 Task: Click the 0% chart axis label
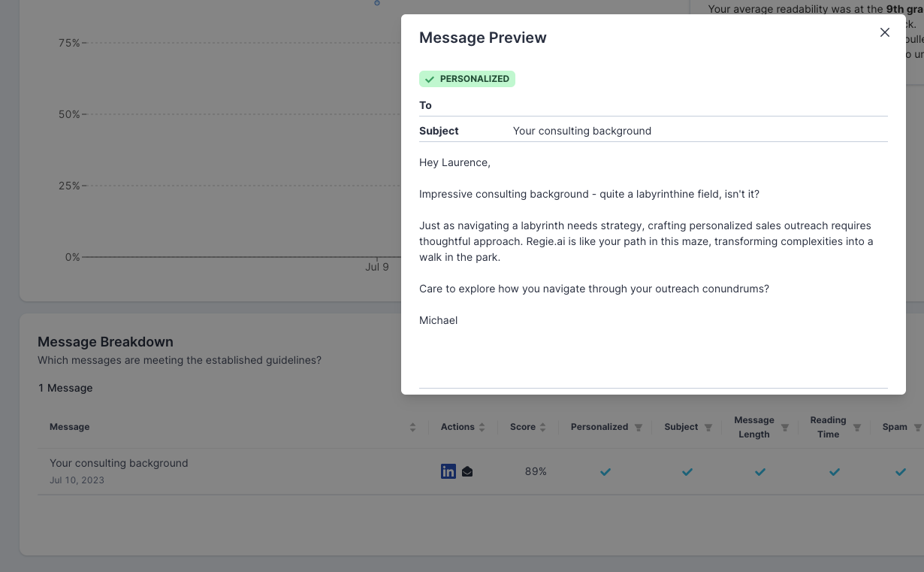(72, 257)
